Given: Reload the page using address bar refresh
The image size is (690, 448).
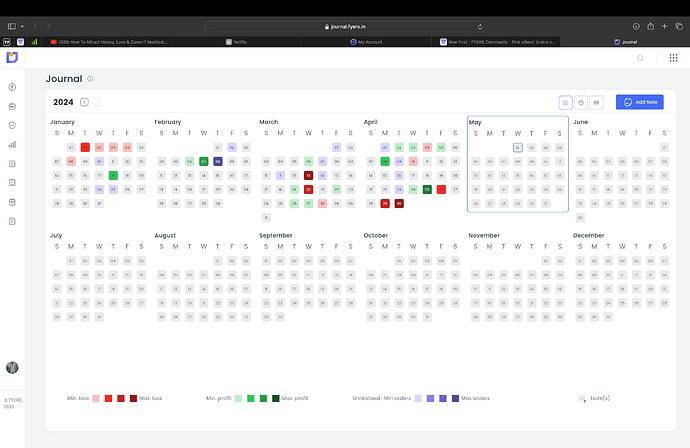Looking at the screenshot, I should coord(480,27).
